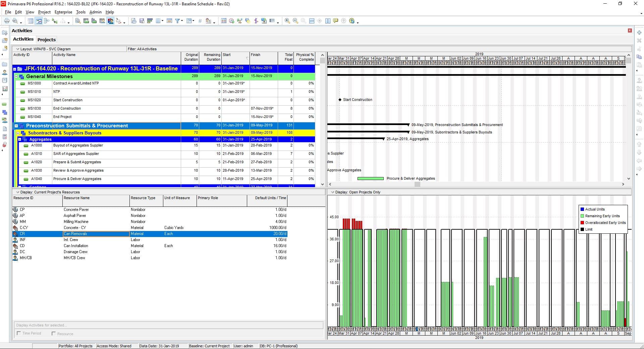Collapse Preconstruction Submittals & Procurement group
Screen dimensions: 644x349
pos(16,126)
